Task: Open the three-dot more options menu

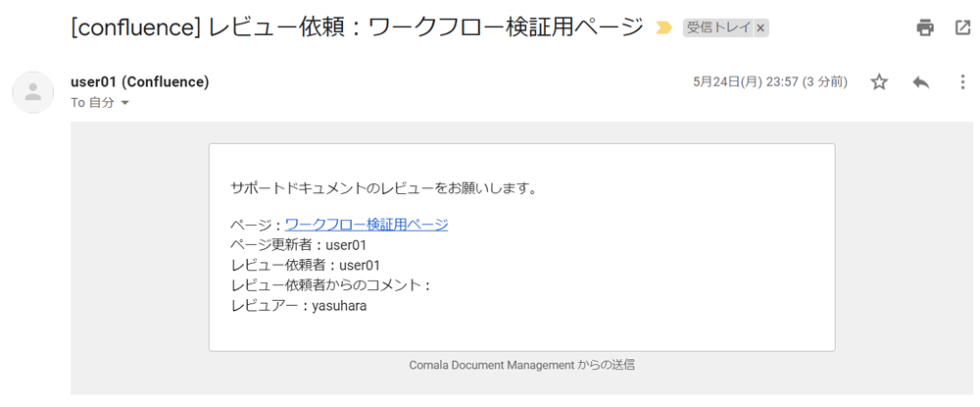Action: coord(962,82)
